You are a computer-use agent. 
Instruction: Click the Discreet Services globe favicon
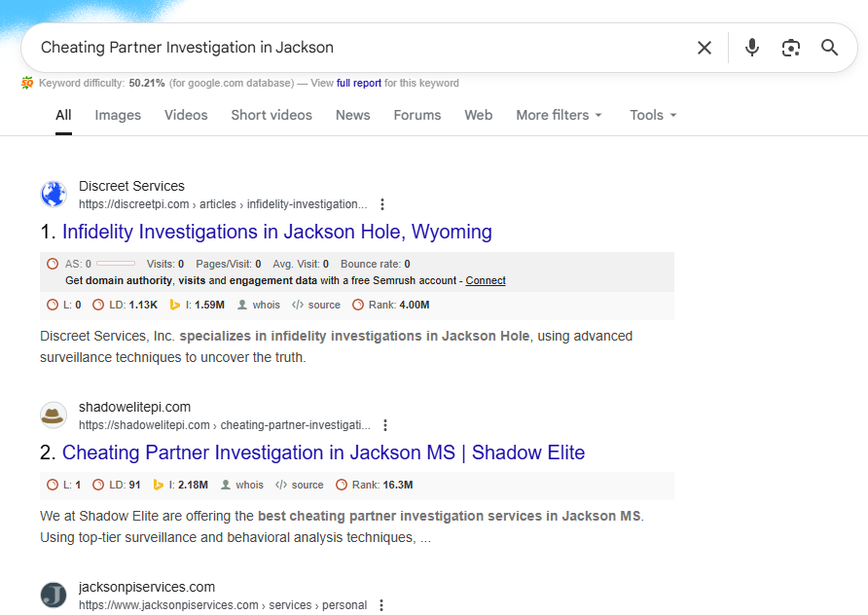54,195
